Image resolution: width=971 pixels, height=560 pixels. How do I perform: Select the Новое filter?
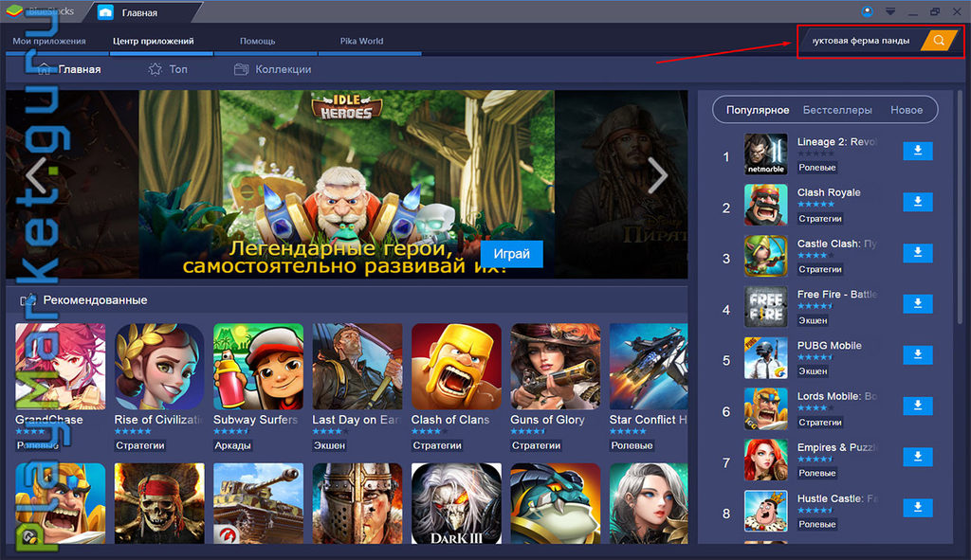pyautogui.click(x=907, y=110)
